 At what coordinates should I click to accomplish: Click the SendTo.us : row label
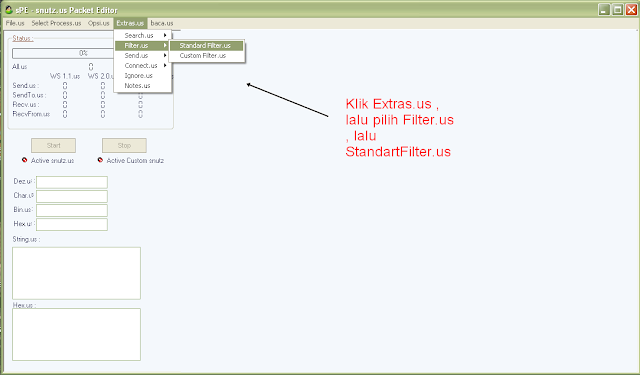(x=29, y=95)
